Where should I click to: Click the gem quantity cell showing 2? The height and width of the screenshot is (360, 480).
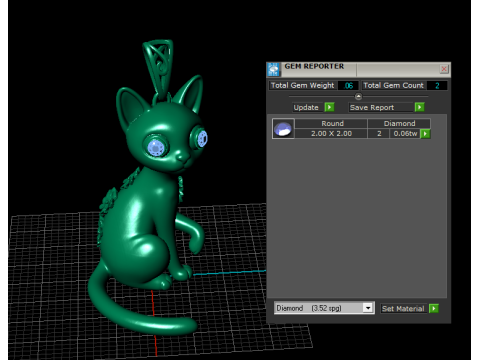379,133
